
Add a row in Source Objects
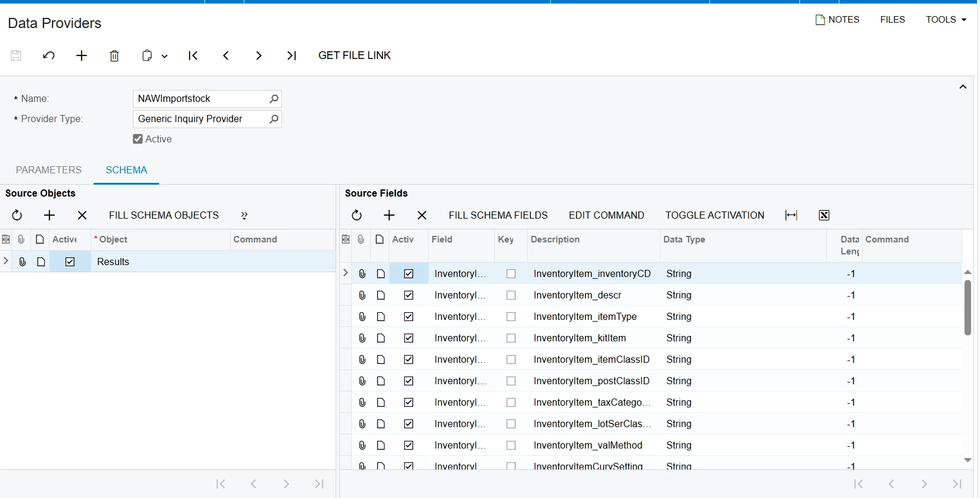pos(49,215)
